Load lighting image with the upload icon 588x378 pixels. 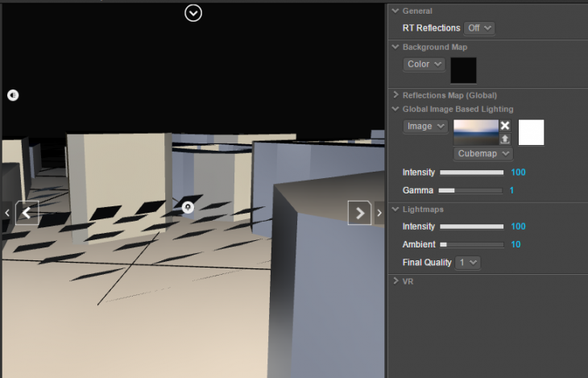click(x=505, y=139)
